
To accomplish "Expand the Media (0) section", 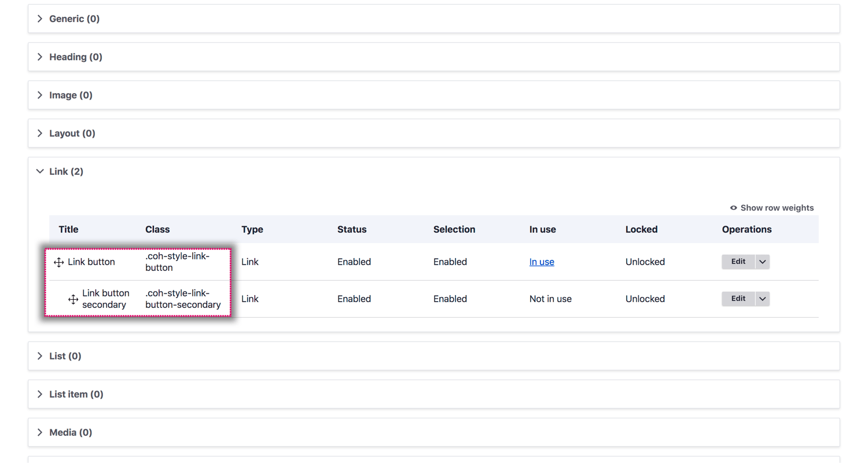I will (434, 432).
